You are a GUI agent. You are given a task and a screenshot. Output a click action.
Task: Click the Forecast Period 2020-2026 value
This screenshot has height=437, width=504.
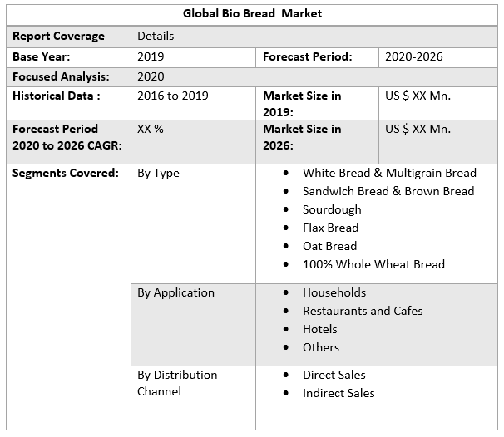413,56
